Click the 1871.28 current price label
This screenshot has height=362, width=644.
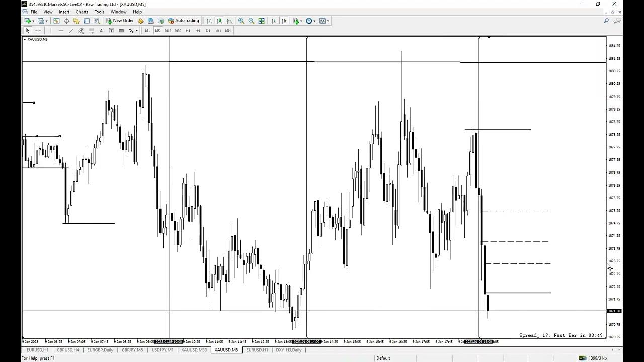tap(614, 311)
